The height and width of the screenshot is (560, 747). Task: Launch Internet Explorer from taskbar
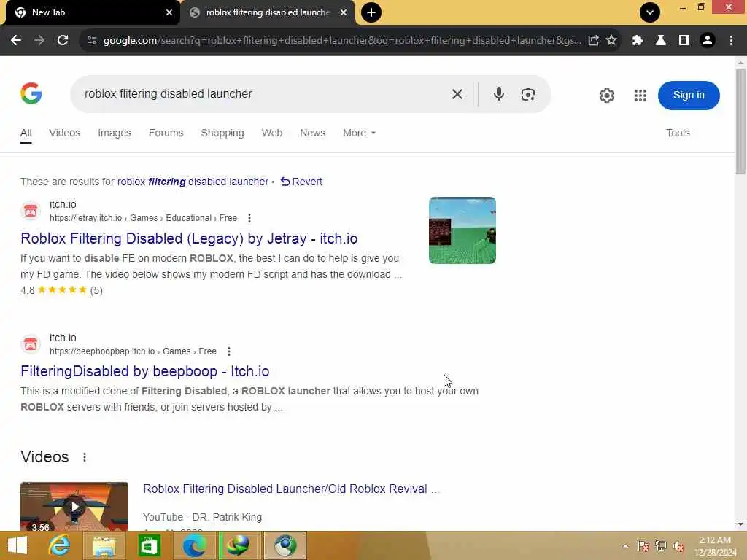(59, 545)
